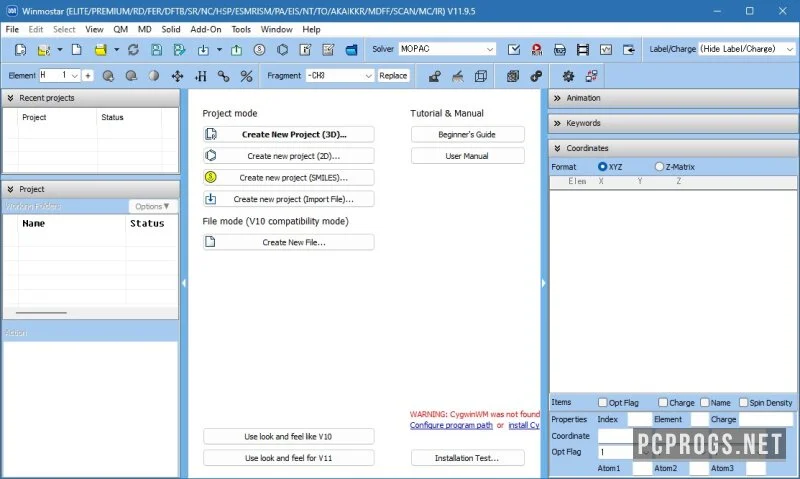The height and width of the screenshot is (479, 800).
Task: Open the QM menu
Action: 120,29
